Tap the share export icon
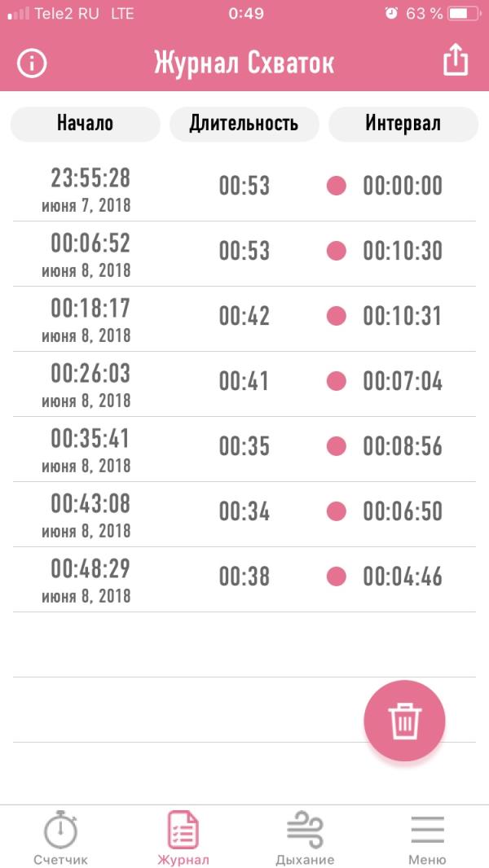Viewport: 489px width, 868px height. click(456, 59)
